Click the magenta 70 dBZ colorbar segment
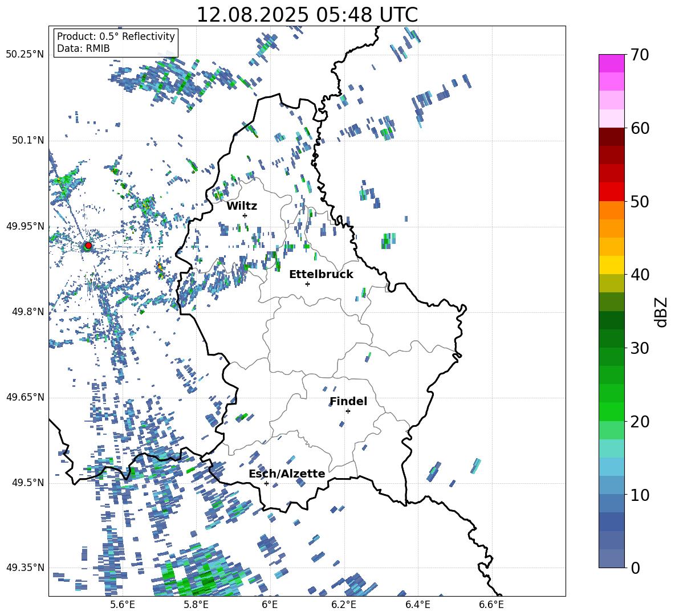 click(x=611, y=63)
